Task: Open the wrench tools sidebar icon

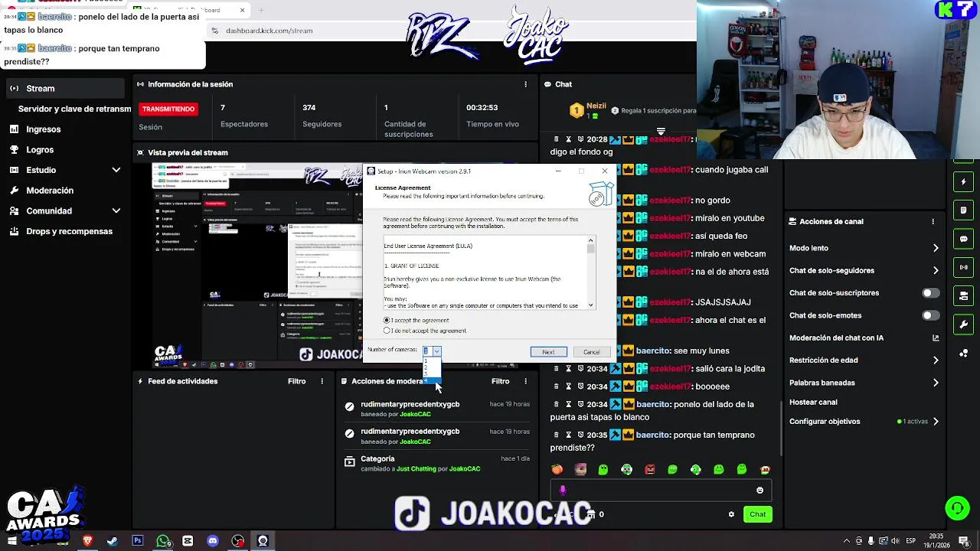Action: click(963, 324)
